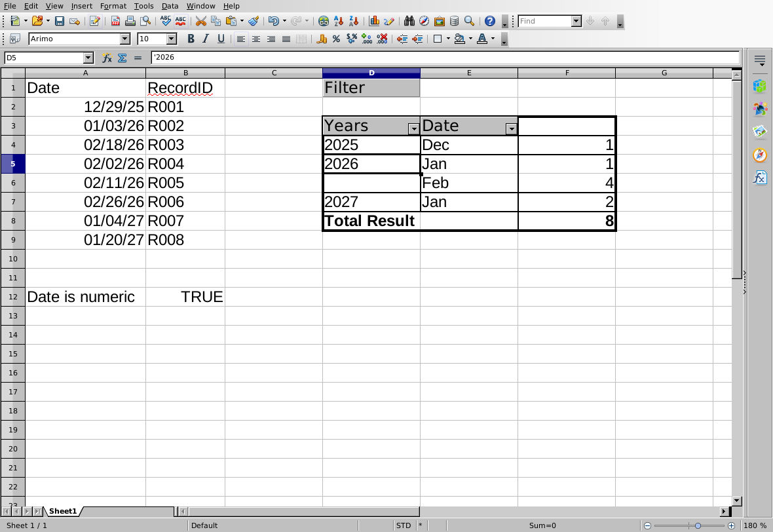Select the Format Paintbrush
Viewport: 773px width, 532px height.
coord(254,21)
